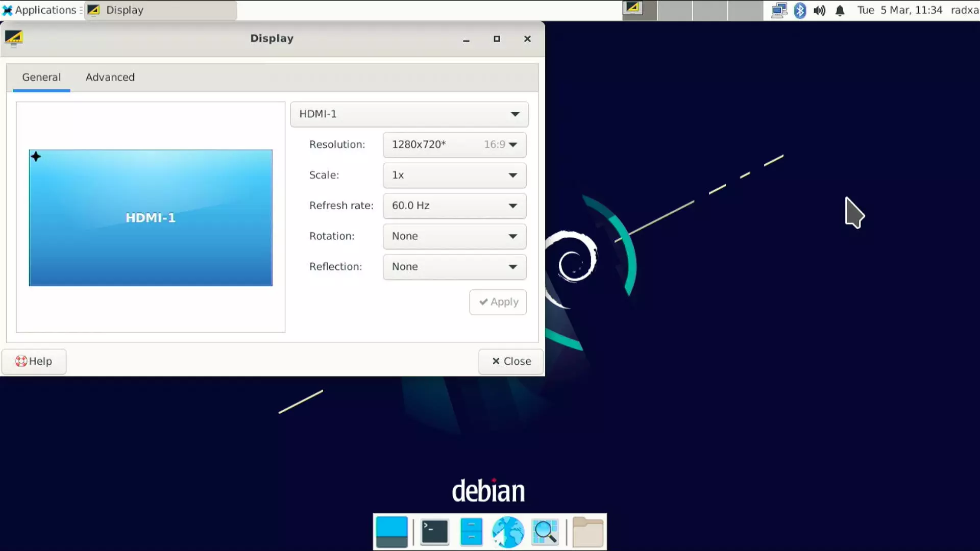Switch to second workspace in the pager
This screenshot has height=551, width=980.
pos(675,10)
